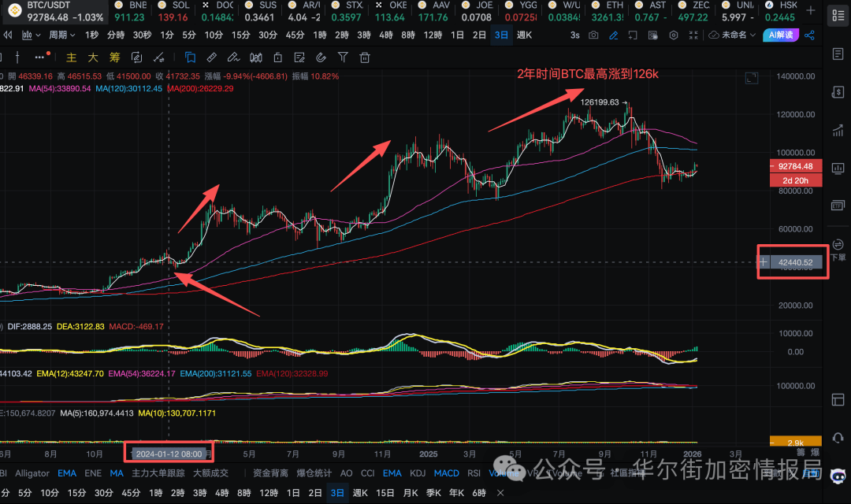
Task: Select the 3s interval option
Action: (574, 35)
